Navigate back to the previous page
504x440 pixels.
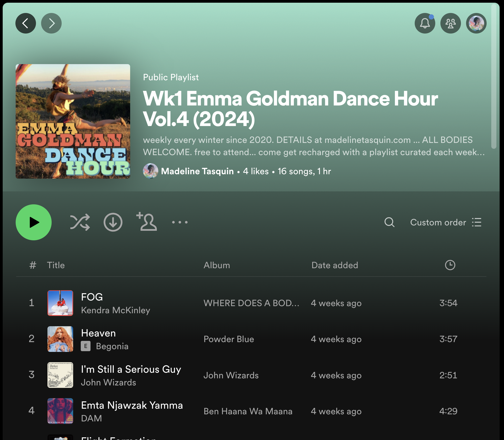tap(25, 23)
